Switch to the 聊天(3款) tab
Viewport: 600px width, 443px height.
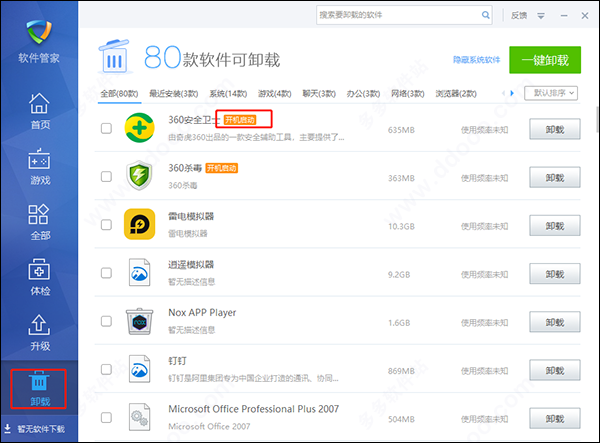coord(319,94)
